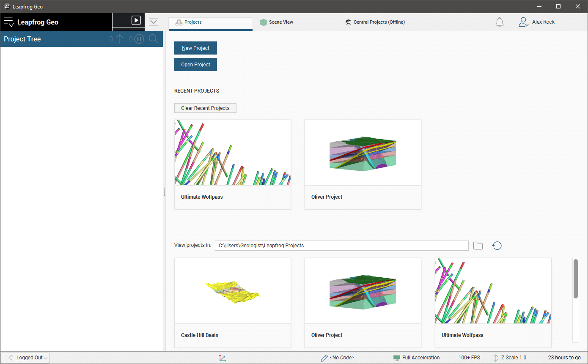Open the Leapfrog Geo main menu icon
588x364 pixels.
(x=8, y=22)
